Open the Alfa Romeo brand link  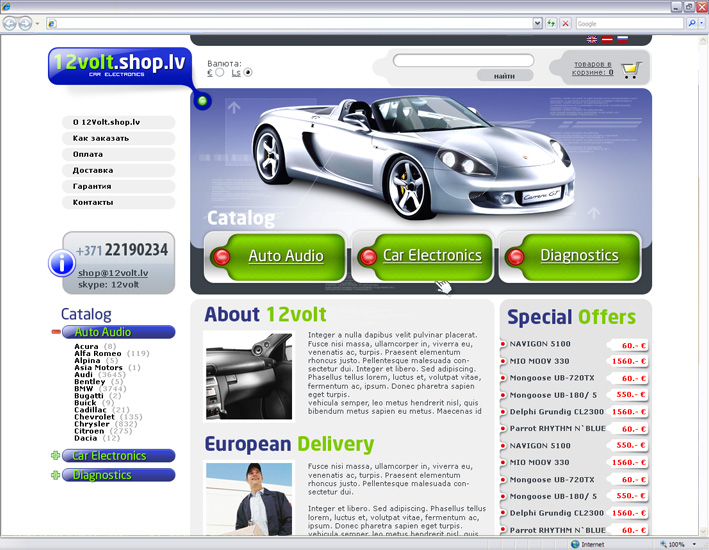tap(98, 353)
